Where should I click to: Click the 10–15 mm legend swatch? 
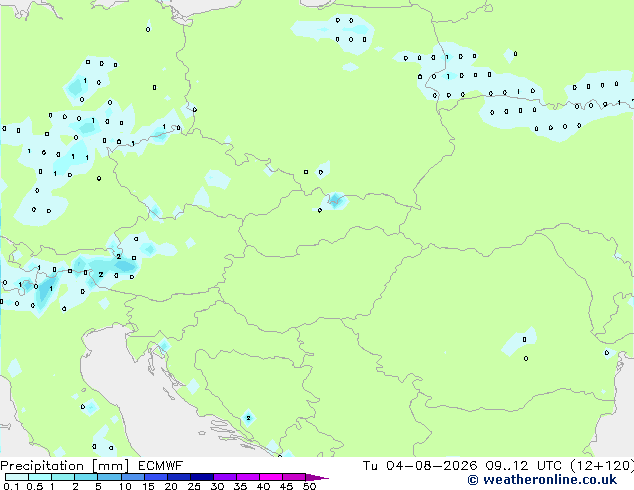coord(132,477)
